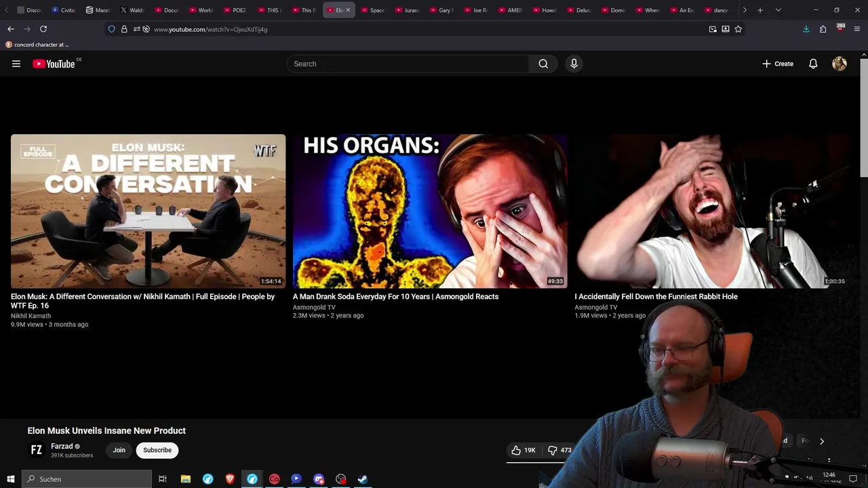Open Steam from the taskbar
Screen dimensions: 868x488
coord(363,479)
